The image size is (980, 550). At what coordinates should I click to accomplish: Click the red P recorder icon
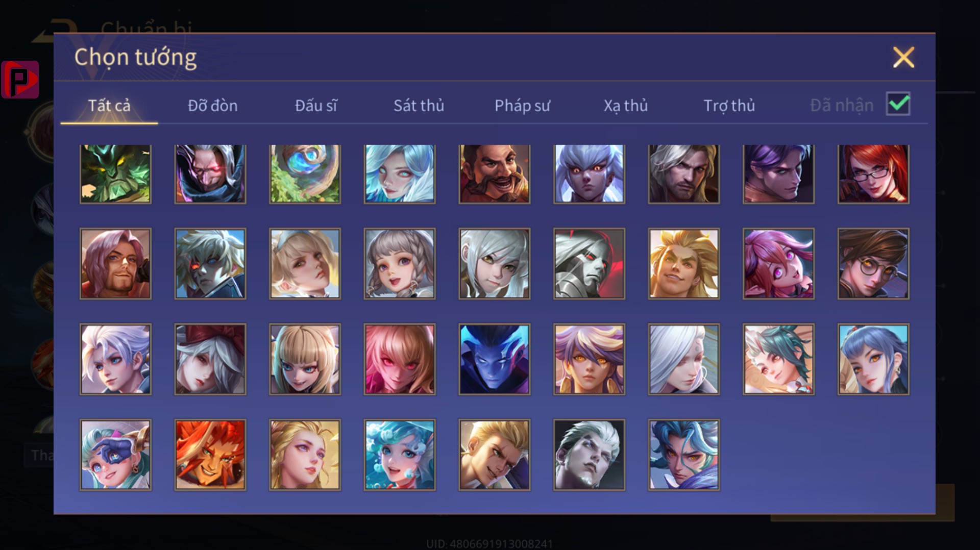tap(20, 80)
